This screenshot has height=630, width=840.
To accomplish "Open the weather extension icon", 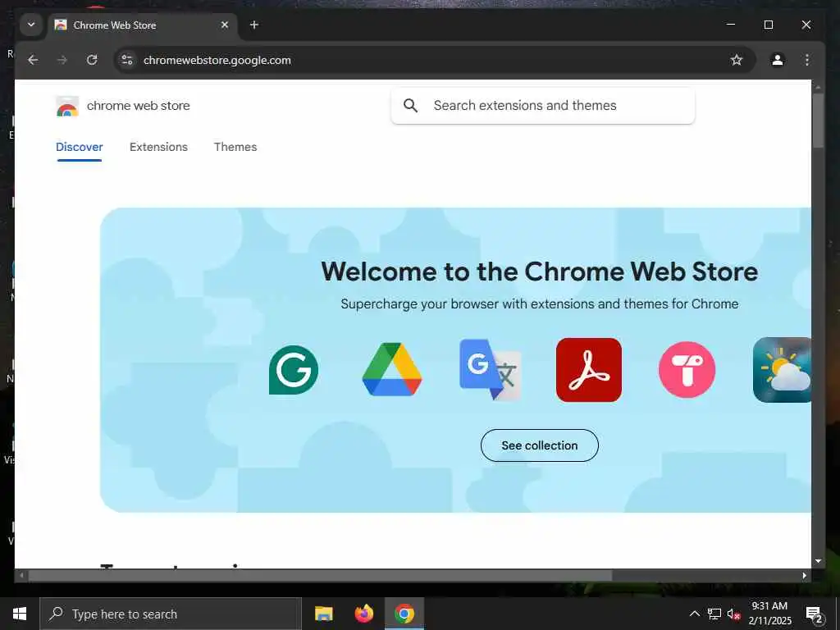I will (x=782, y=370).
